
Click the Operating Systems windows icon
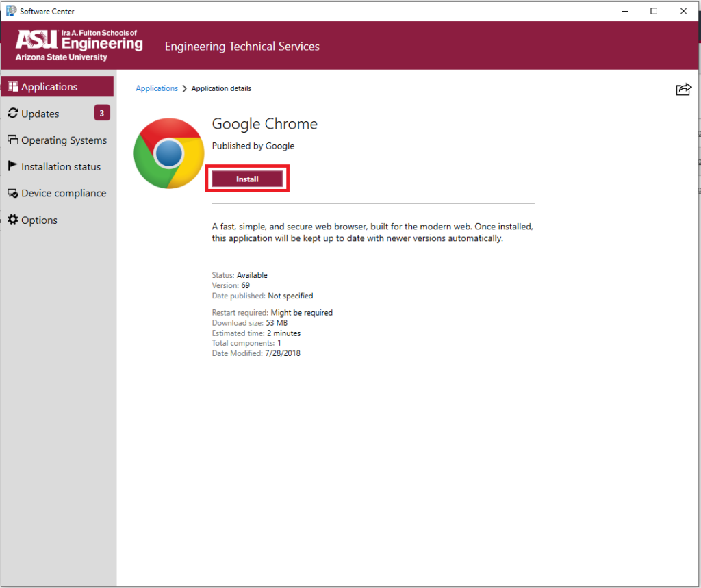(x=13, y=140)
